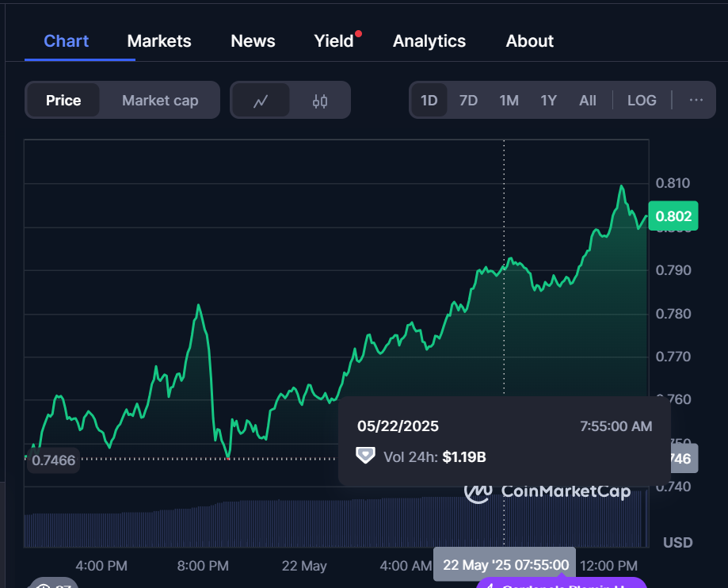
Task: Click the volume shield icon in tooltip
Action: pos(365,456)
